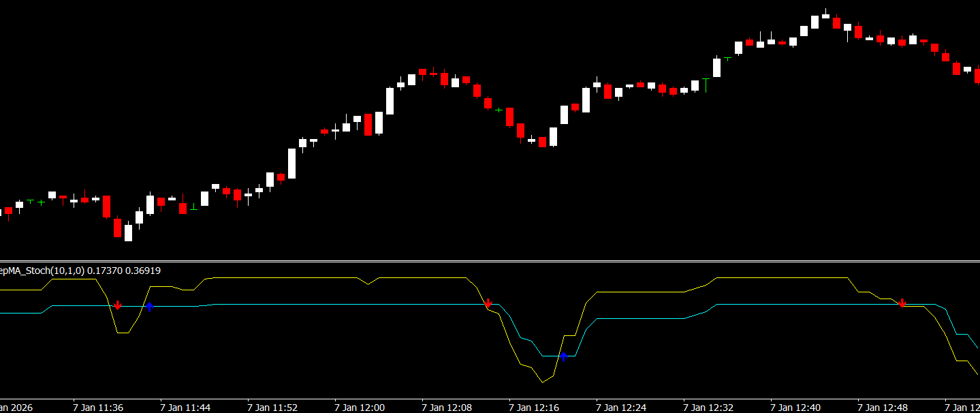
Task: Click the 7 Jan 11:44 time axis label
Action: [x=185, y=408]
